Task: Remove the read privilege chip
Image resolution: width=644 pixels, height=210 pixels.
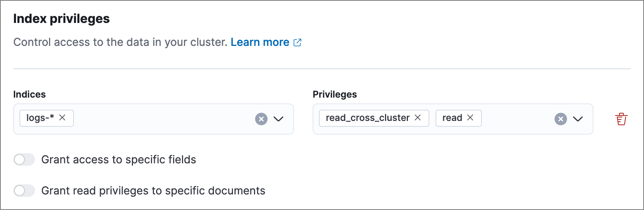Action: pyautogui.click(x=470, y=118)
